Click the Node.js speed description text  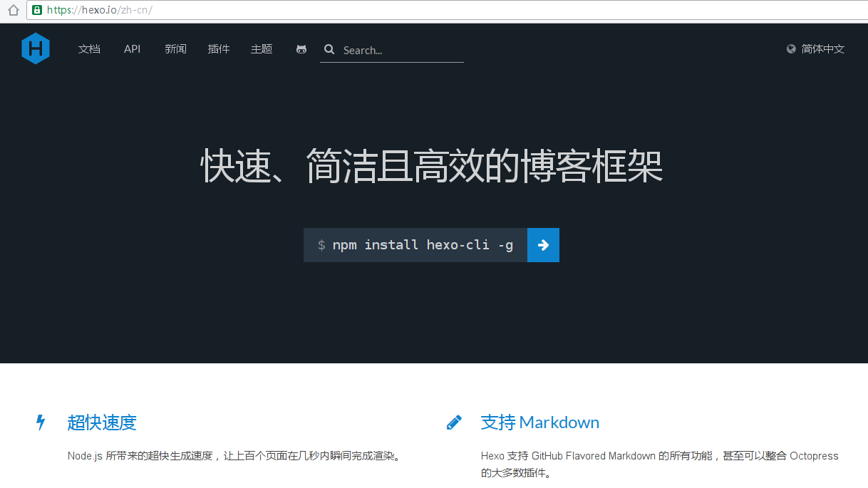[x=235, y=456]
